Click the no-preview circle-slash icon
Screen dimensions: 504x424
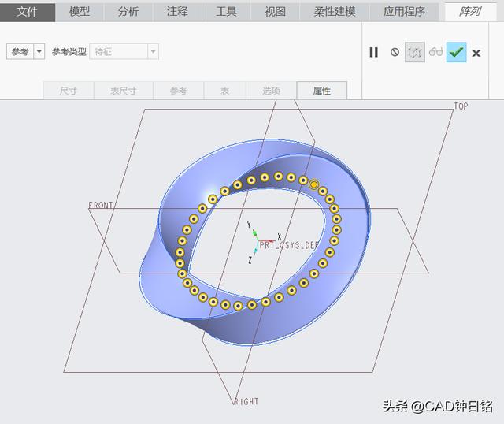click(x=395, y=52)
